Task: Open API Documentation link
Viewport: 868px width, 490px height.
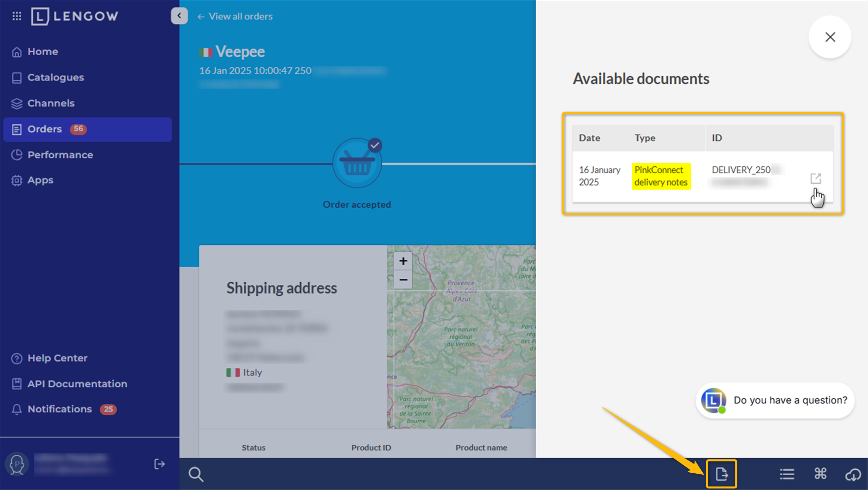Action: pos(77,384)
